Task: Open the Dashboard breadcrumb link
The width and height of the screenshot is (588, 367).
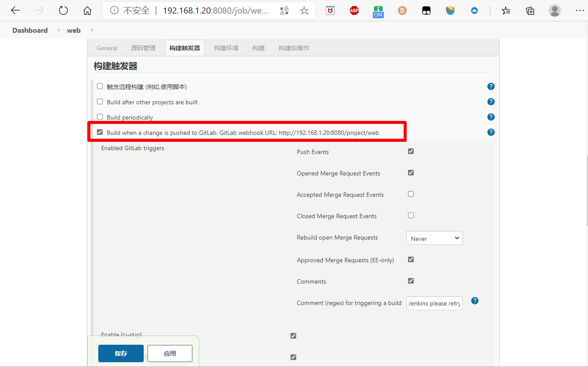Action: [x=30, y=30]
